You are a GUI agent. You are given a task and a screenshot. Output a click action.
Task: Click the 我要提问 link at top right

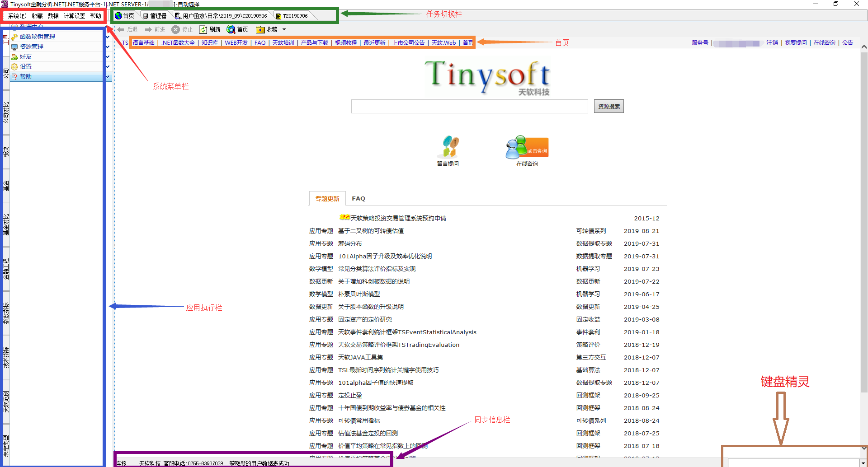point(796,43)
